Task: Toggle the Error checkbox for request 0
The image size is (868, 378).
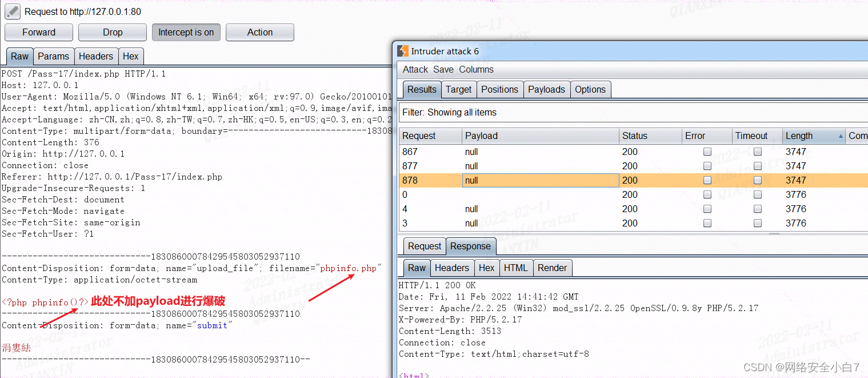Action: pos(707,194)
